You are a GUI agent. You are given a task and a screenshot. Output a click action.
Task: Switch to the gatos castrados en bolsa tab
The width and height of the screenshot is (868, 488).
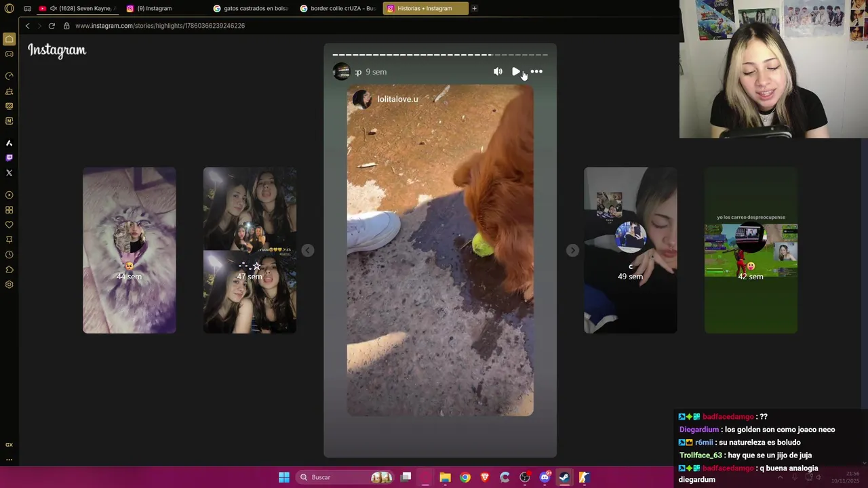[x=251, y=9]
